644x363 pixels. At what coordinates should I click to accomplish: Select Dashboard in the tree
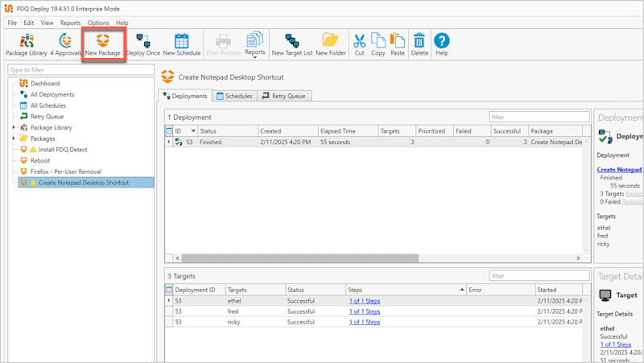point(45,84)
